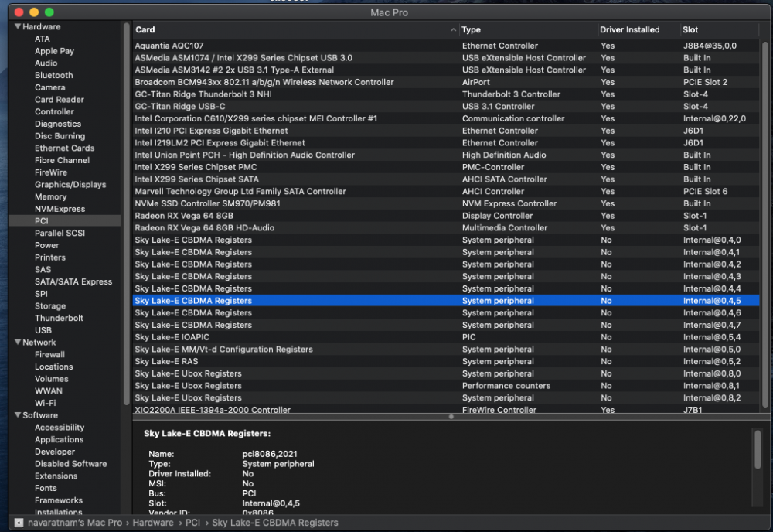Sort by Type column header
Viewport: 773px width, 532px height.
tap(528, 29)
